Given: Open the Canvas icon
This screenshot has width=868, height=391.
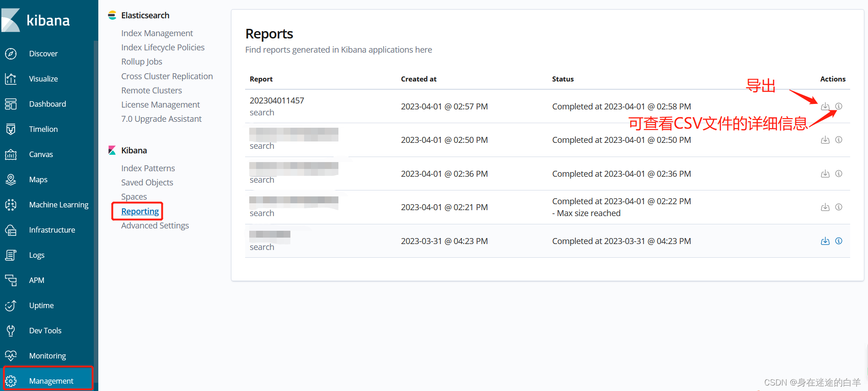Looking at the screenshot, I should point(11,154).
